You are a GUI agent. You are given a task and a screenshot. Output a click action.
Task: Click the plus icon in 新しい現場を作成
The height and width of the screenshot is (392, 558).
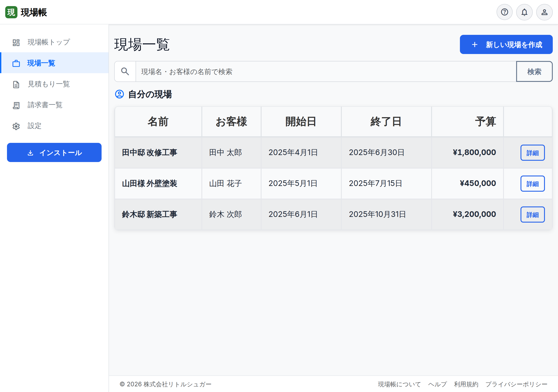474,44
